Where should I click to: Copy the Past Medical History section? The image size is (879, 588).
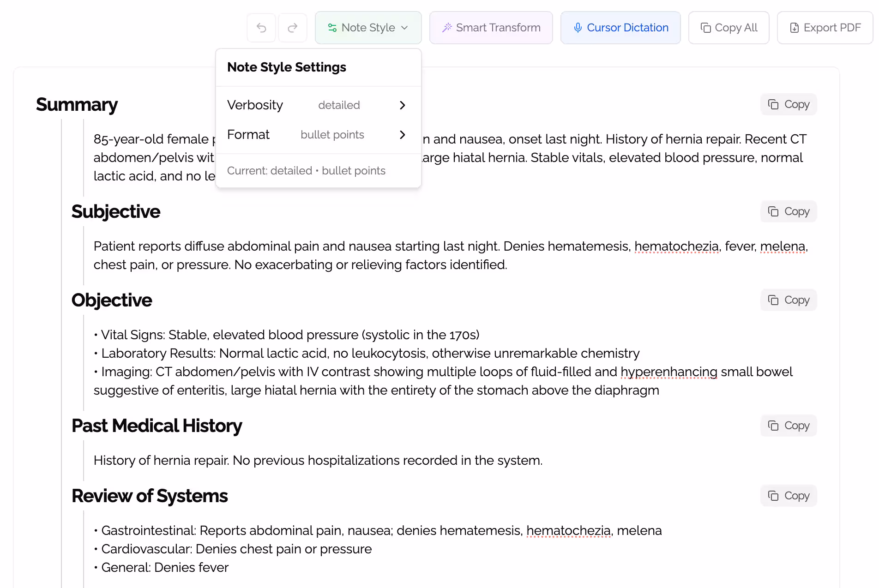(x=788, y=426)
